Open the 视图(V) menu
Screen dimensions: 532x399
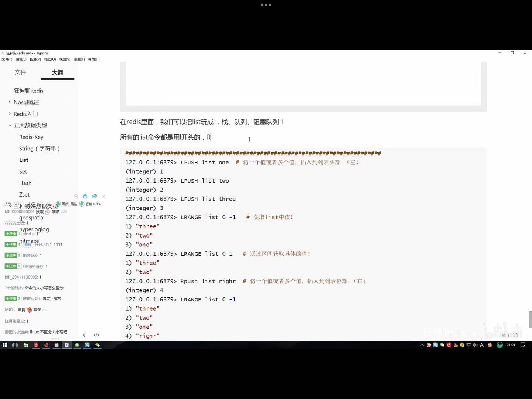65,59
